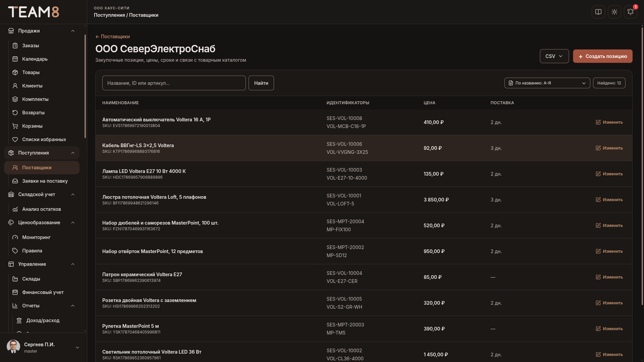This screenshot has width=644, height=362.
Task: Click Изменить for Рулетка MasterPoint 5 м
Action: tap(609, 329)
